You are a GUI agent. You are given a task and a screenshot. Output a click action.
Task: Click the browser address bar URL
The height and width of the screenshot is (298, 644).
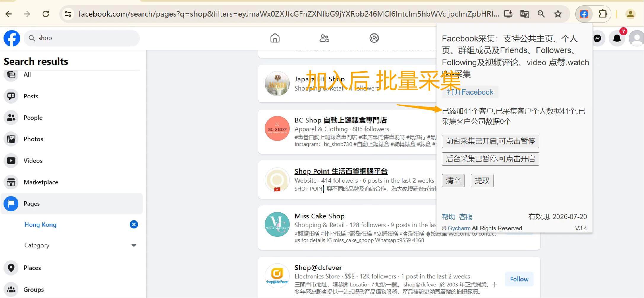click(288, 14)
